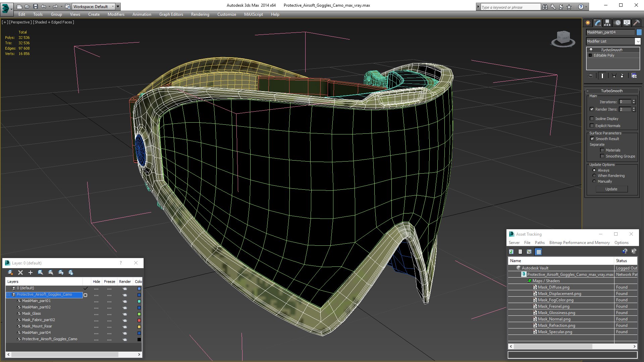Add selected objects to layer plus icon
The width and height of the screenshot is (644, 362).
pyautogui.click(x=31, y=273)
